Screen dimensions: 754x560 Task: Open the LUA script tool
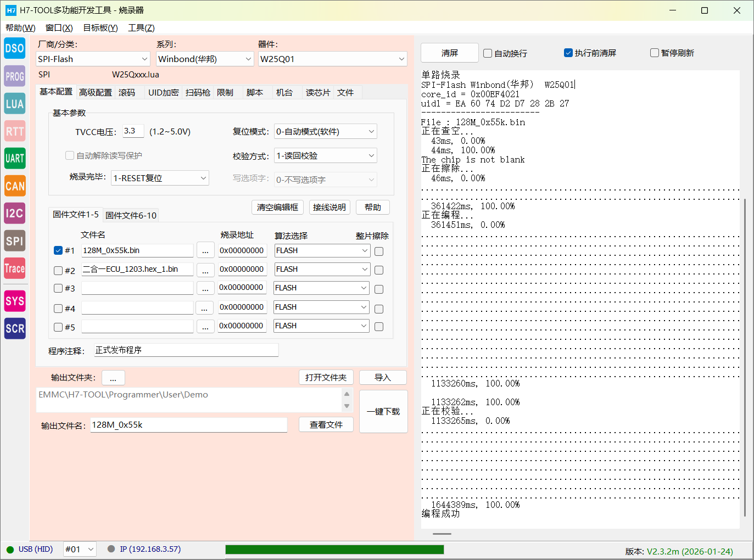[15, 104]
